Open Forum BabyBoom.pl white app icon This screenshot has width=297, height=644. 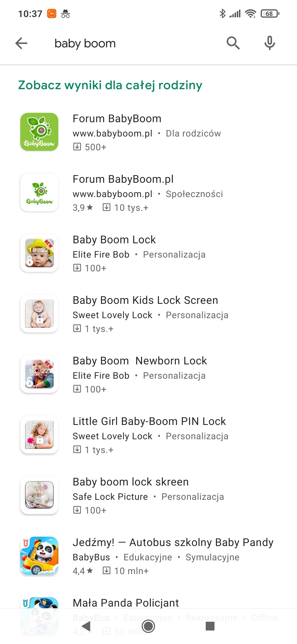(x=39, y=192)
